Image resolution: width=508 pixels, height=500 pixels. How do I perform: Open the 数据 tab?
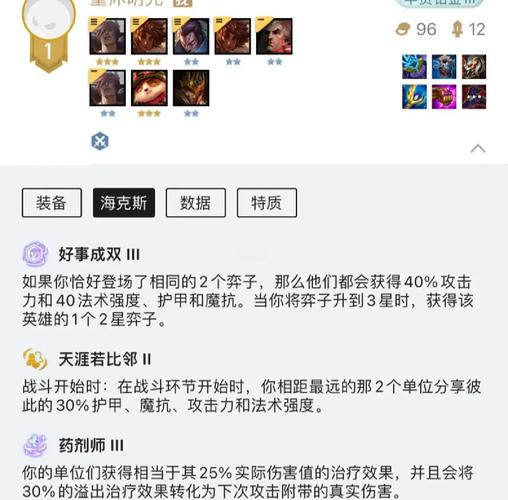click(x=196, y=203)
